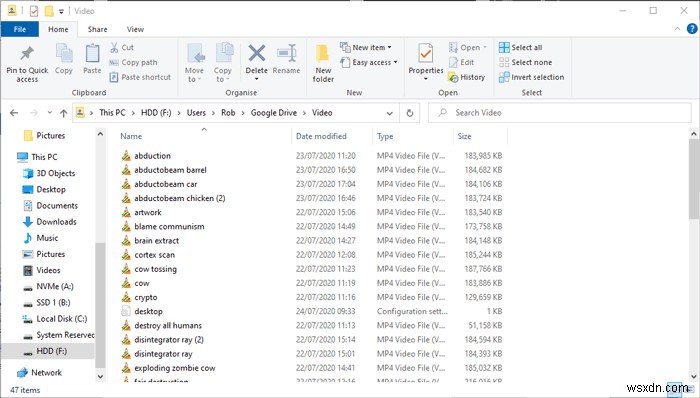Open the Easy access dropdown
The width and height of the screenshot is (700, 398).
(369, 62)
